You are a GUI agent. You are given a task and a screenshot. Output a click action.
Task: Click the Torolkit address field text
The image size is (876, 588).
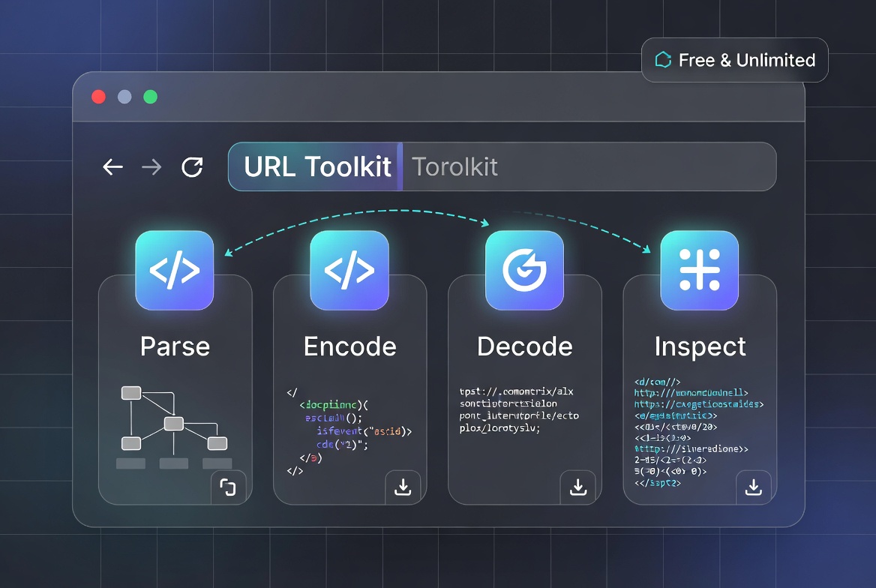click(x=454, y=166)
